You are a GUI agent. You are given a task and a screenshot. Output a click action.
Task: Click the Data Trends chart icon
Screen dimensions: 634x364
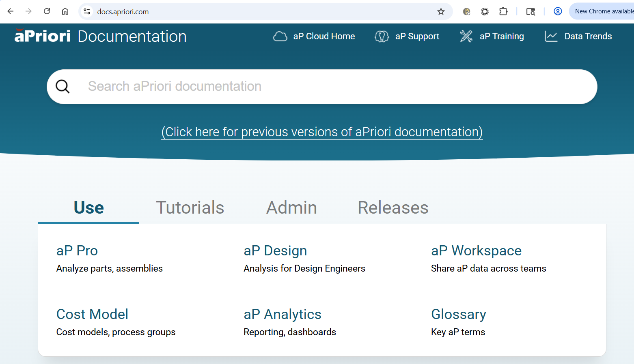coord(551,36)
